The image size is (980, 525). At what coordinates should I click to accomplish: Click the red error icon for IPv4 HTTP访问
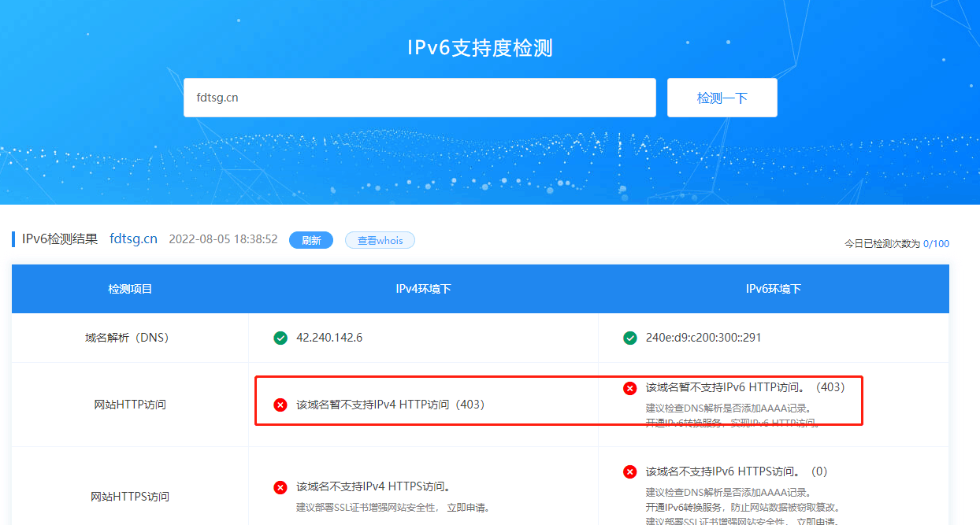(x=280, y=405)
